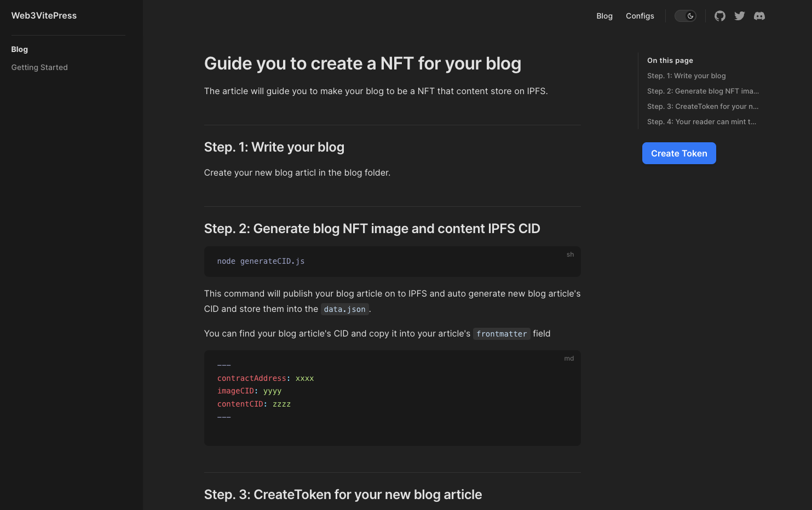Click the 'On this page' outline label
Screen dimensions: 812x510
tap(670, 60)
